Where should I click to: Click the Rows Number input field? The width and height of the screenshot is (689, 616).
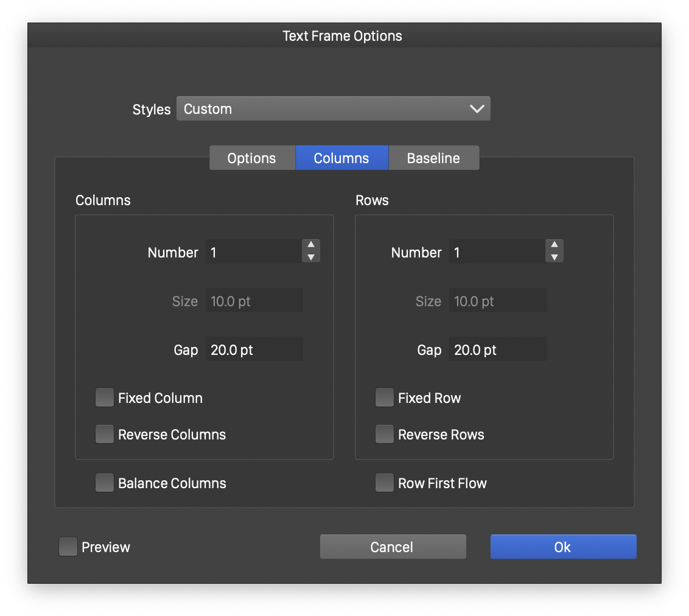[497, 252]
